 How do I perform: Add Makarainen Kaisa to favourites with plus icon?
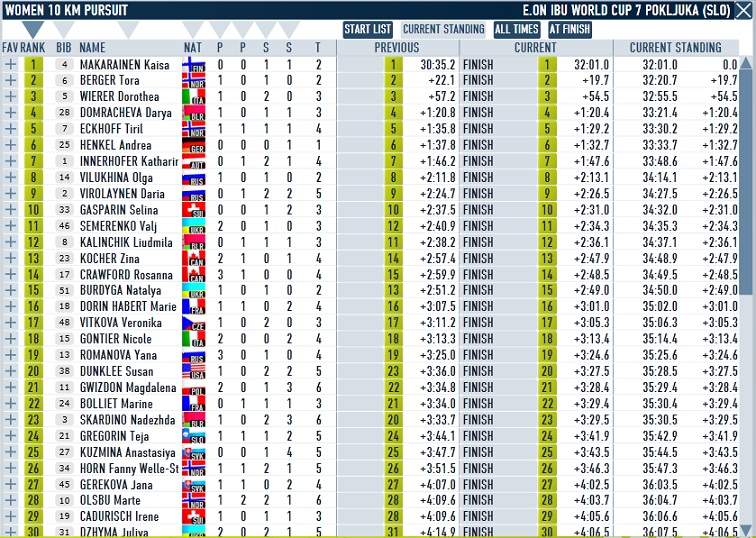click(x=10, y=65)
